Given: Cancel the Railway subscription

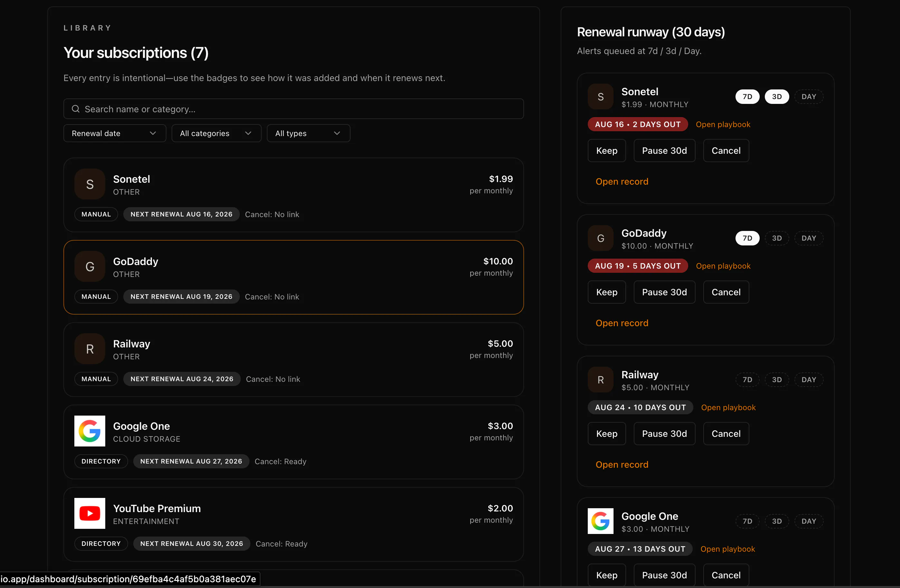Looking at the screenshot, I should (x=726, y=434).
